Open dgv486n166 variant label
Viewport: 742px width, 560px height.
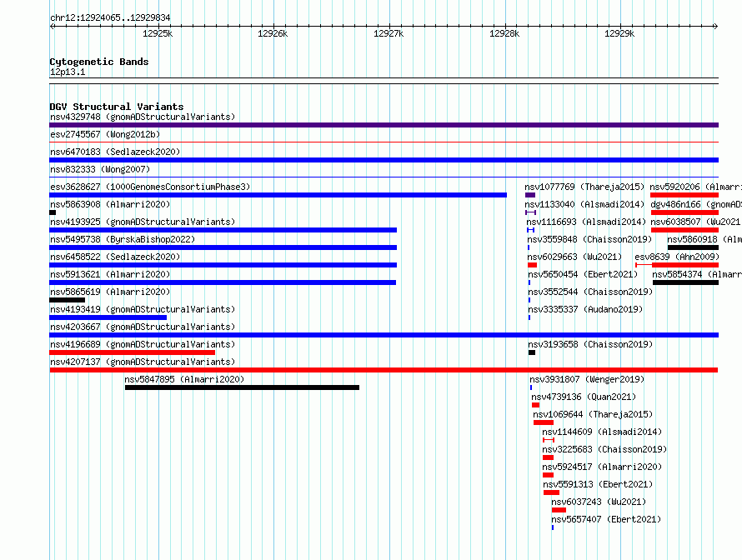(696, 204)
